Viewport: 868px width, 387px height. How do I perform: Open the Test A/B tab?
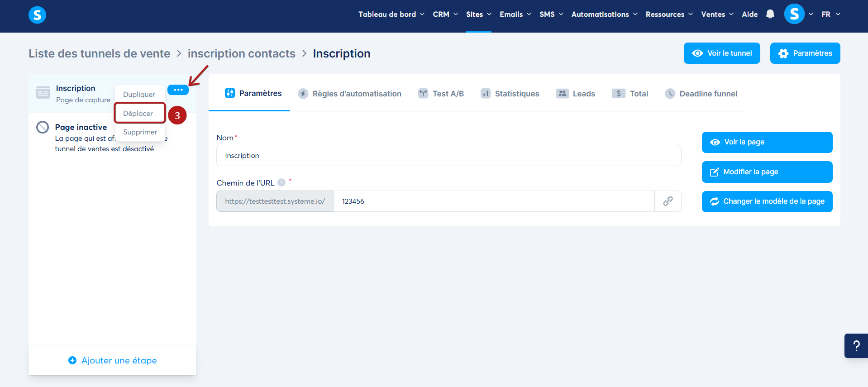pyautogui.click(x=441, y=93)
